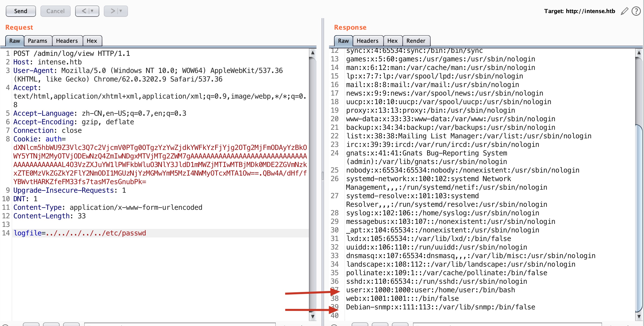Open the response Headers tab
The image size is (644, 326).
pos(367,41)
